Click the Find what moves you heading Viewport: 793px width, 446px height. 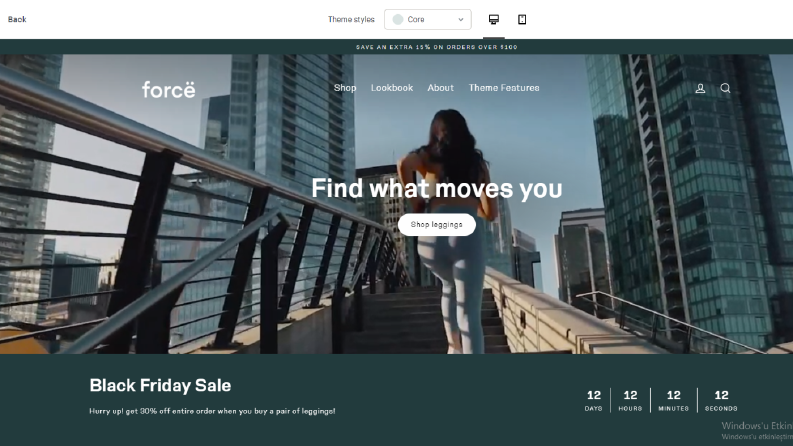[x=436, y=188]
